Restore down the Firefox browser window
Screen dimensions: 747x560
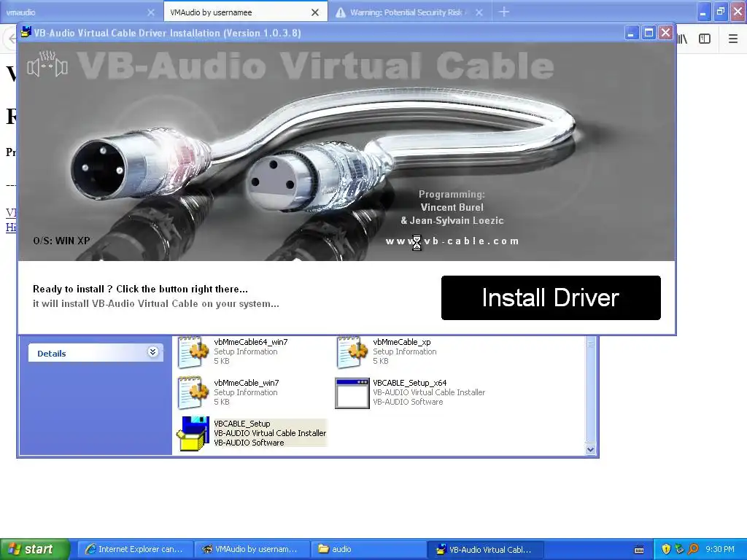pos(720,12)
